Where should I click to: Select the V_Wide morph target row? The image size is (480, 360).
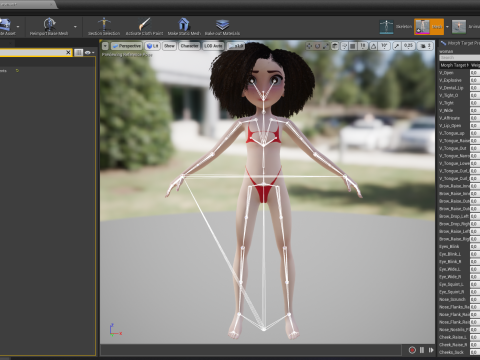pos(459,110)
